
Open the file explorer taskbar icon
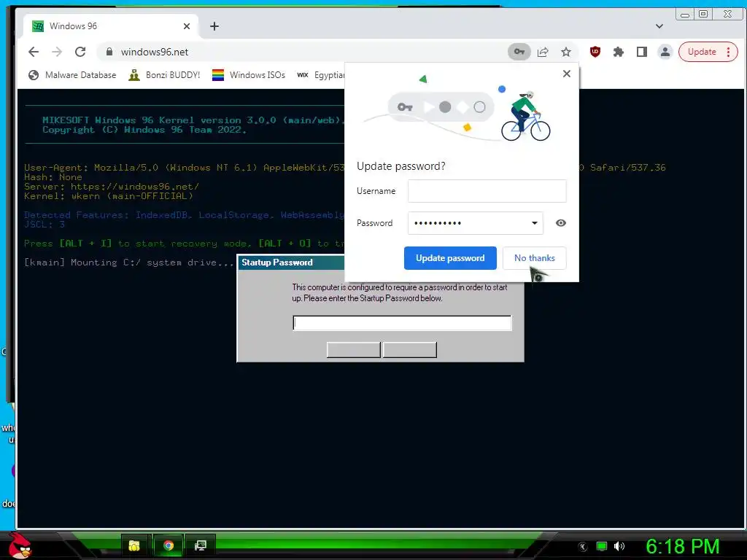135,545
